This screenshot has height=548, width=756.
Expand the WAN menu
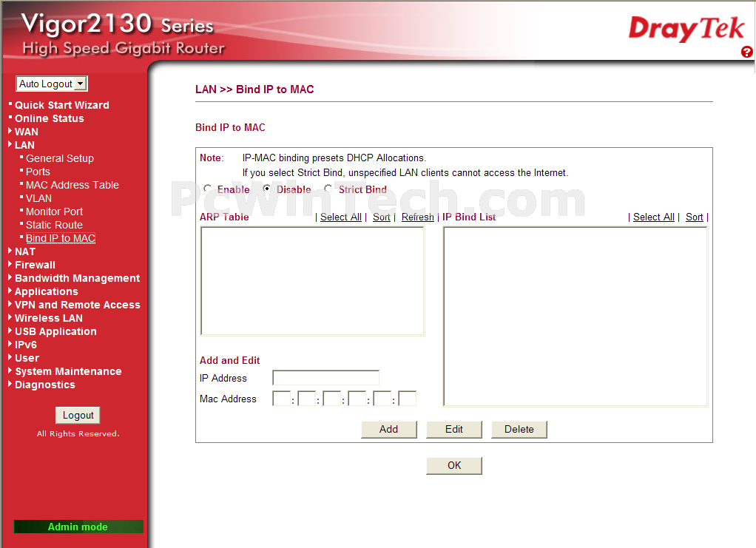[x=26, y=132]
